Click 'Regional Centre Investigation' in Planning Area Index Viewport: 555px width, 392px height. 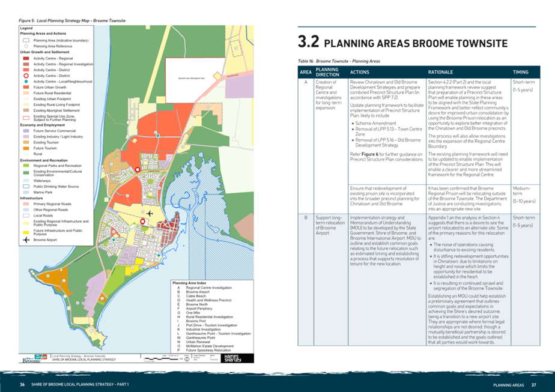(x=209, y=288)
